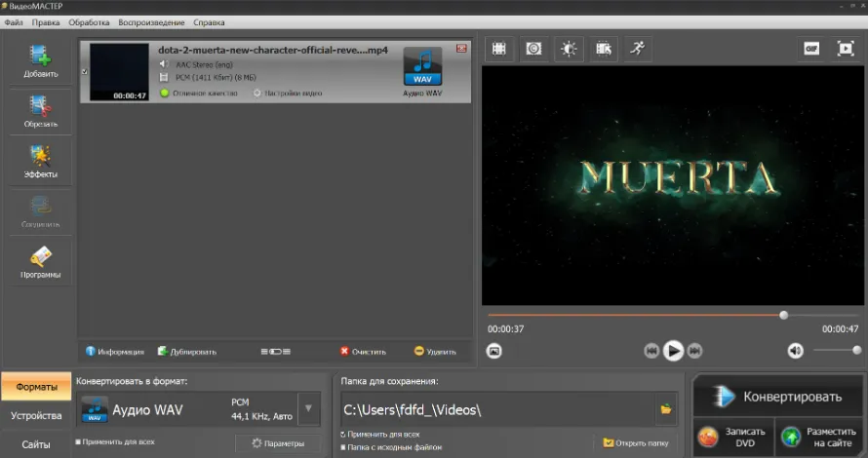Switch preview to fullscreen mode icon
Image resolution: width=868 pixels, height=458 pixels.
coord(846,49)
